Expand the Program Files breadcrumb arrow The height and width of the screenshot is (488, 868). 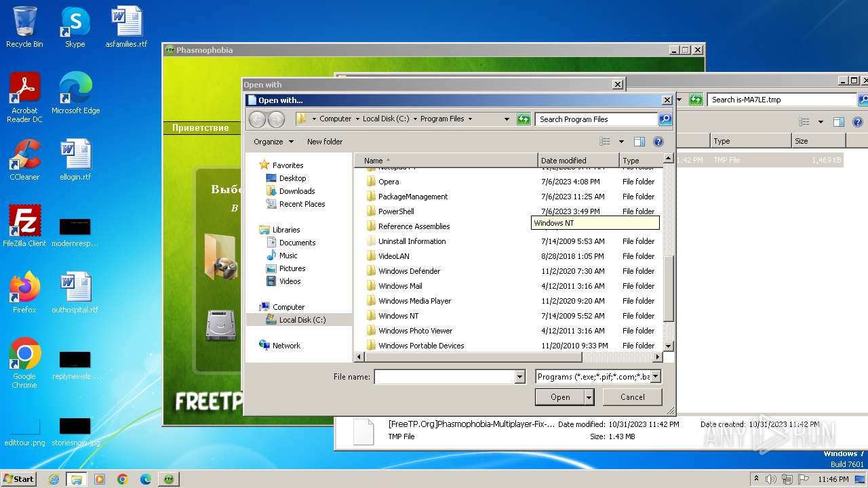click(470, 119)
